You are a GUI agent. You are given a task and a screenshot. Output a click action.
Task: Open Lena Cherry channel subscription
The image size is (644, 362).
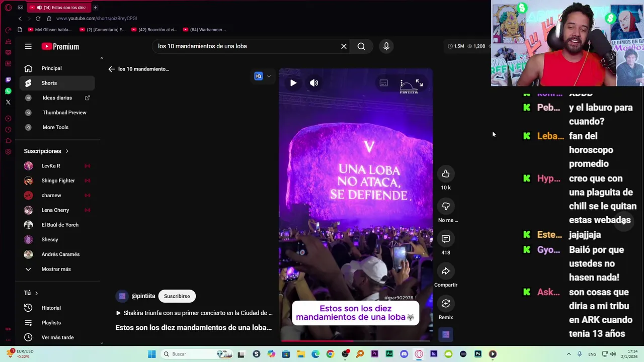tap(57, 210)
